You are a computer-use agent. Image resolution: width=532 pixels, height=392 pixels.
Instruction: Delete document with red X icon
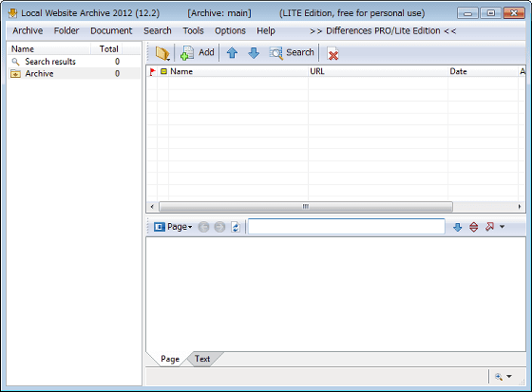click(332, 53)
